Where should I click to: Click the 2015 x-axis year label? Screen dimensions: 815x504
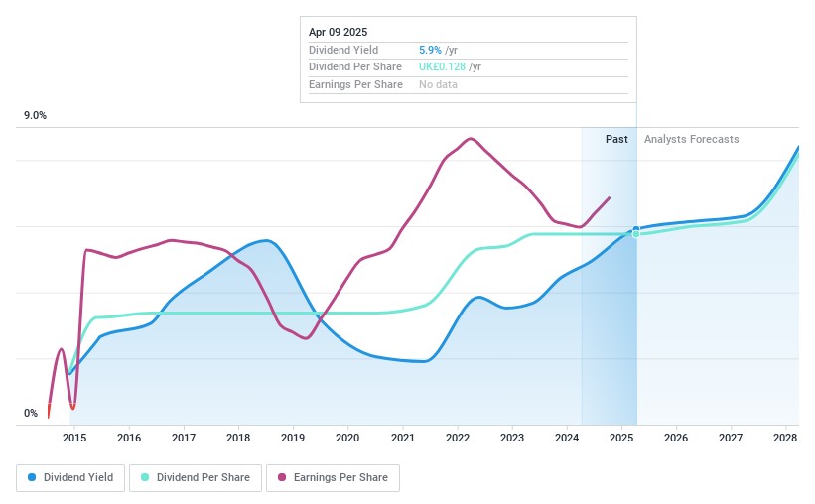tap(74, 438)
